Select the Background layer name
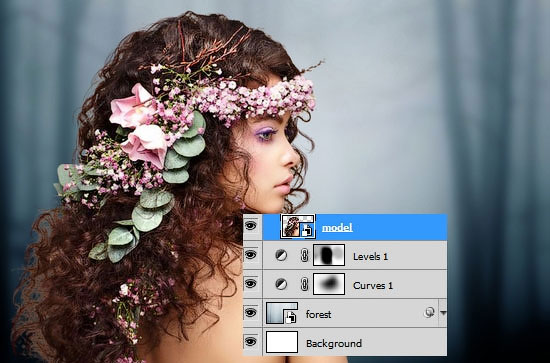The height and width of the screenshot is (363, 550). (334, 343)
